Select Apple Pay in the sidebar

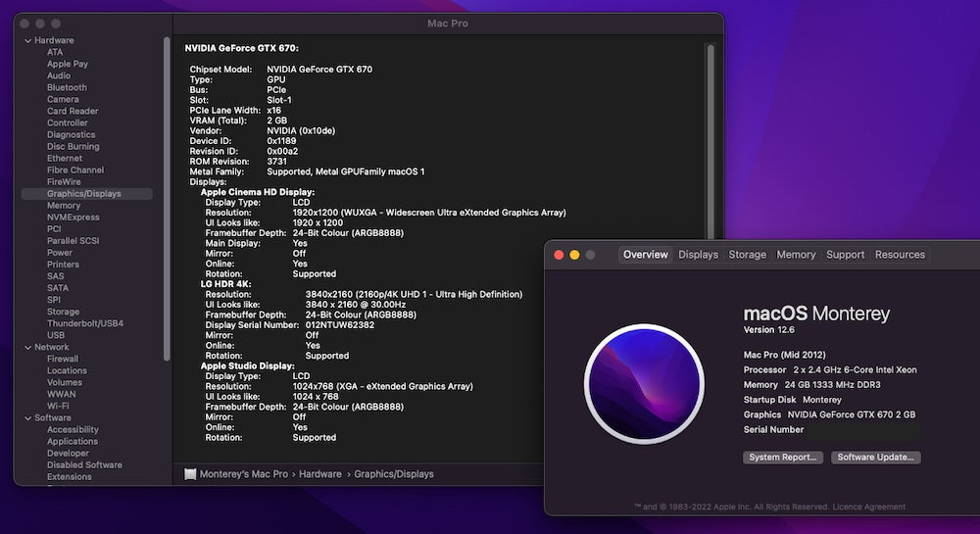pyautogui.click(x=68, y=64)
